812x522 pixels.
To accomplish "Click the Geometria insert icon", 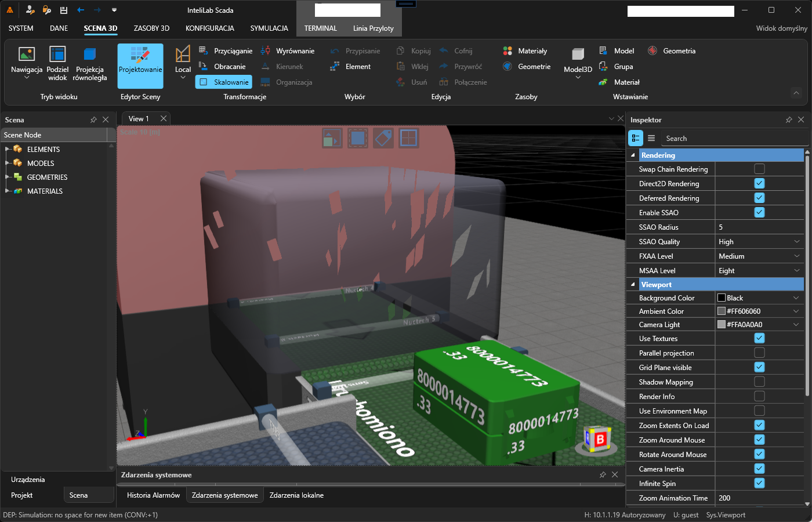I will pyautogui.click(x=671, y=50).
